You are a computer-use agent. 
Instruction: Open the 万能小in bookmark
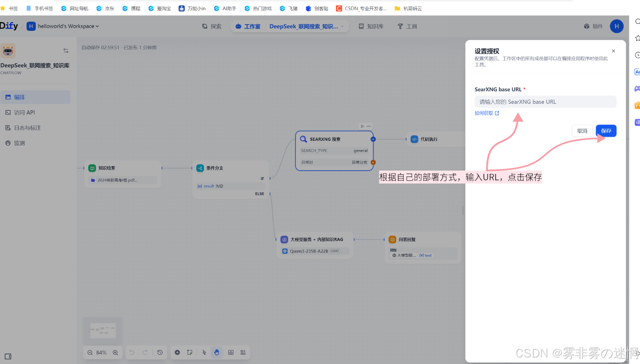(x=192, y=8)
